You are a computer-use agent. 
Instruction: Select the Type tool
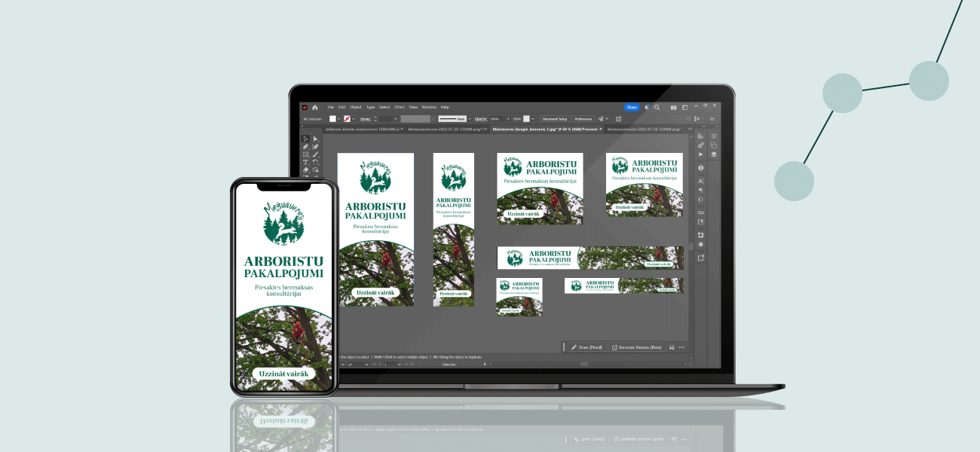(305, 162)
